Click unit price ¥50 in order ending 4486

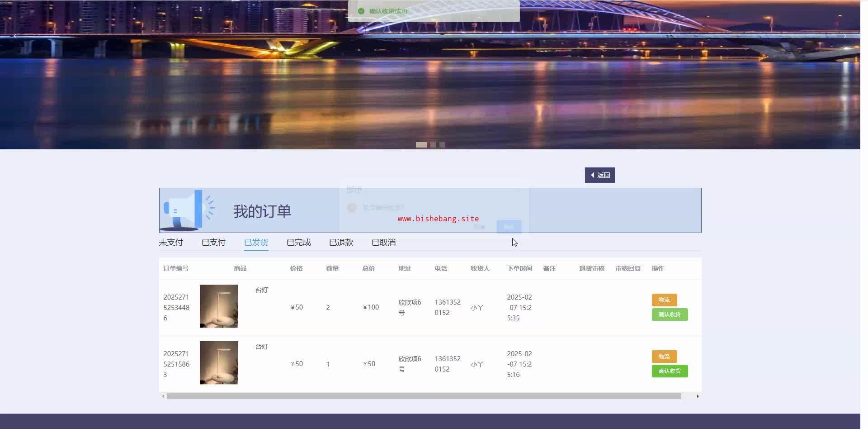(x=297, y=307)
